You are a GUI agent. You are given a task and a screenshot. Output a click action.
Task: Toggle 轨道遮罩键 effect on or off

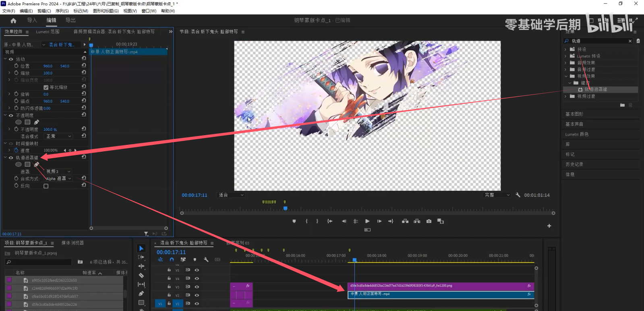[x=11, y=158]
